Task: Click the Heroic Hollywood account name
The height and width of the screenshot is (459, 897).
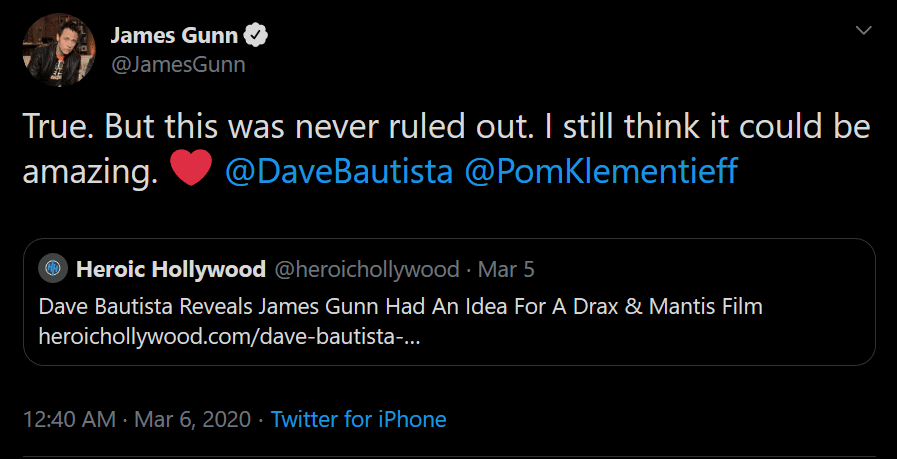Action: 170,269
